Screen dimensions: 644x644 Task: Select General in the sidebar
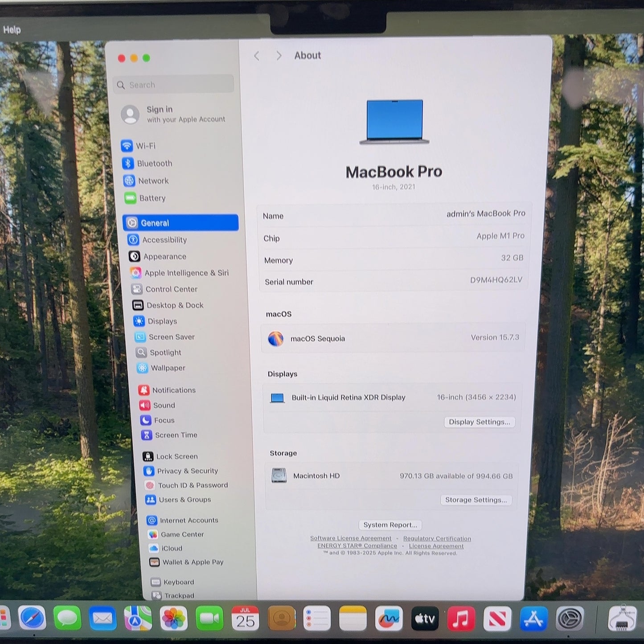point(180,223)
